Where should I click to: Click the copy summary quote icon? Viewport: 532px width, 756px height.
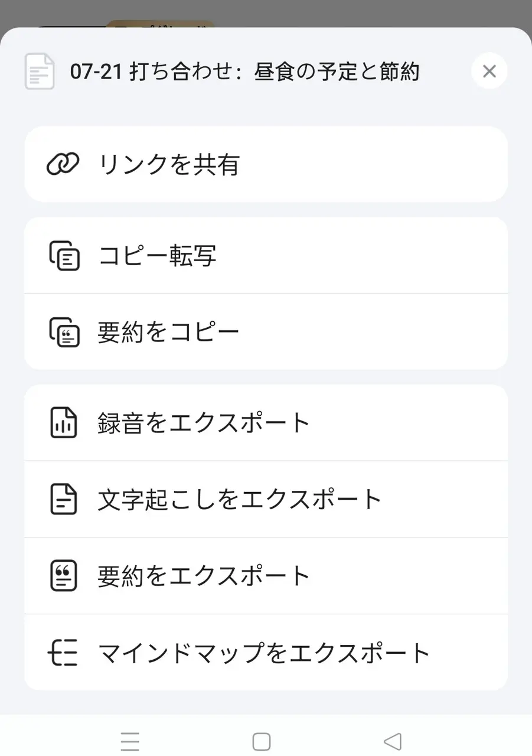tap(63, 331)
